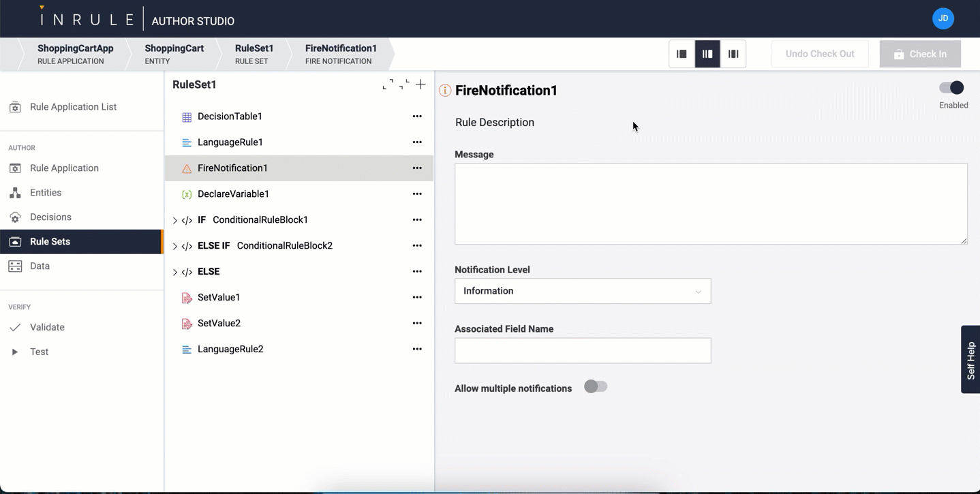Viewport: 980px width, 494px height.
Task: Click the three-dot menu beside SetValue2
Action: [417, 323]
